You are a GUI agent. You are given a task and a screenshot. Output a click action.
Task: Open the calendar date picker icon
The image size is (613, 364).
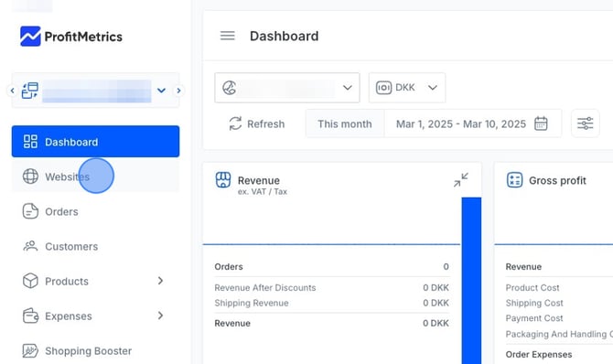541,124
